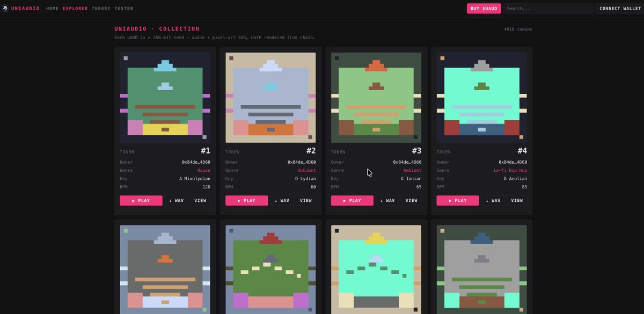Viewport: 644px width, 314px height.
Task: Click the BUY $UAUD button
Action: pos(484,9)
